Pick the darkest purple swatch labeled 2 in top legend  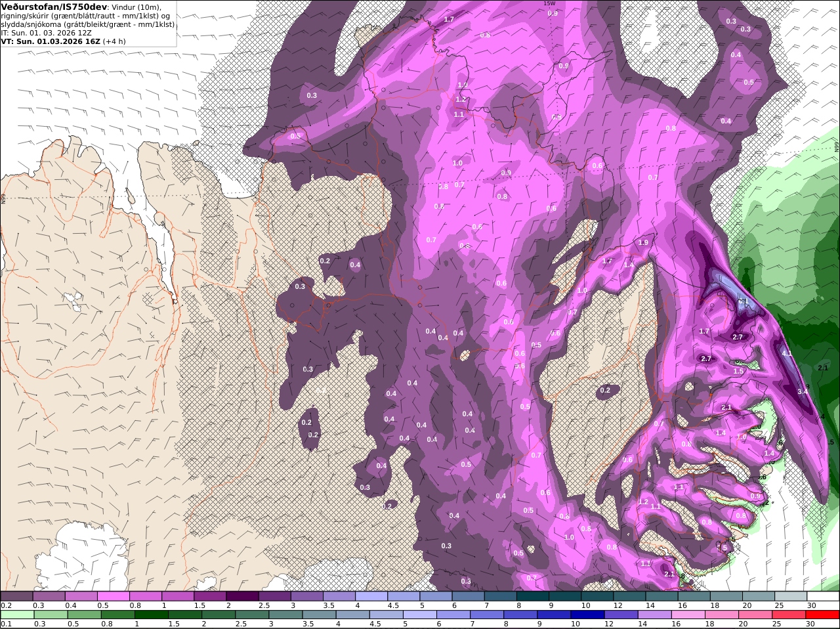pyautogui.click(x=242, y=596)
